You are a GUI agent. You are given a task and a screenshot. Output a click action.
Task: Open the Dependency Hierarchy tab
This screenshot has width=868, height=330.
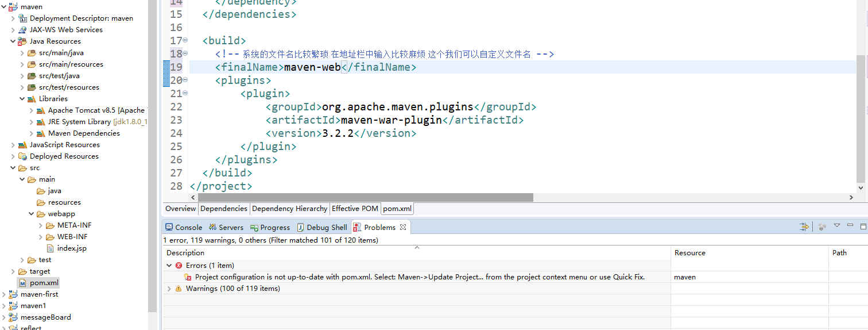[289, 209]
